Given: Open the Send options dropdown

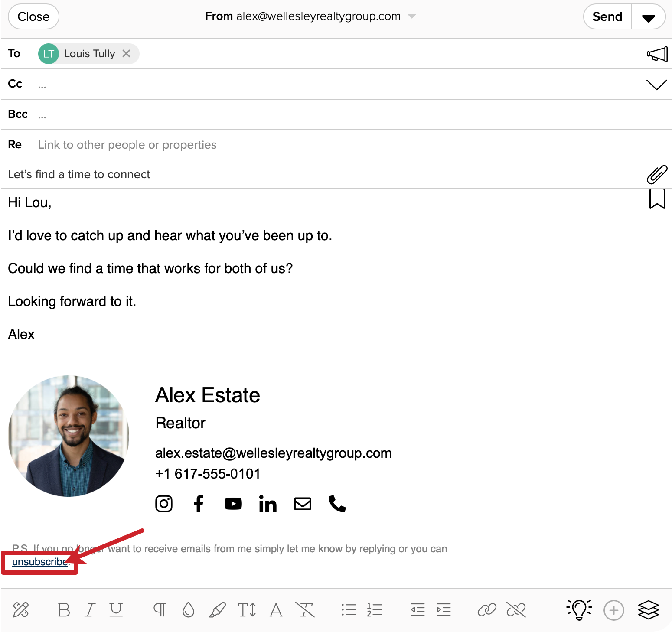Looking at the screenshot, I should point(648,16).
